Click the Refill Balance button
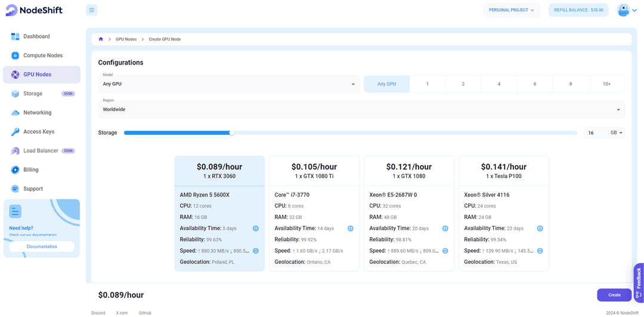The image size is (644, 317). (x=578, y=10)
